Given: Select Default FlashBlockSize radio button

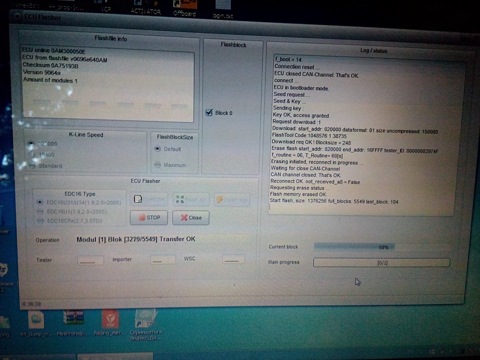Looking at the screenshot, I should (x=158, y=149).
